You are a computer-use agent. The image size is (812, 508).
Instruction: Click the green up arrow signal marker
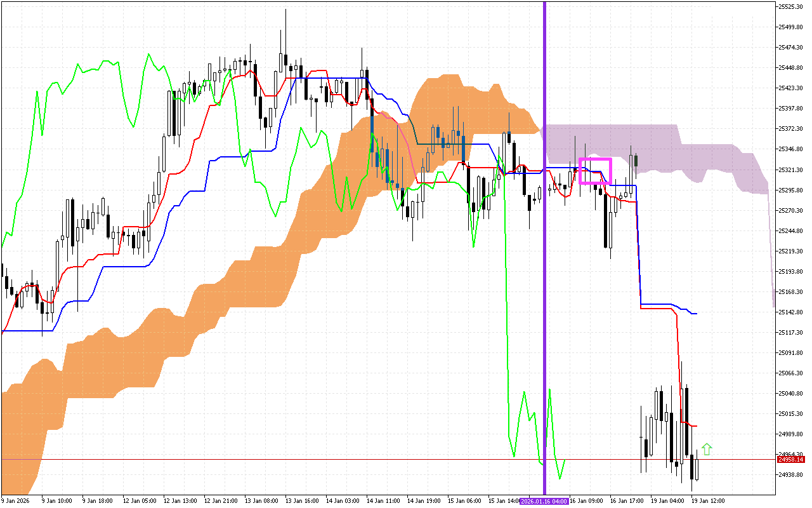point(707,449)
